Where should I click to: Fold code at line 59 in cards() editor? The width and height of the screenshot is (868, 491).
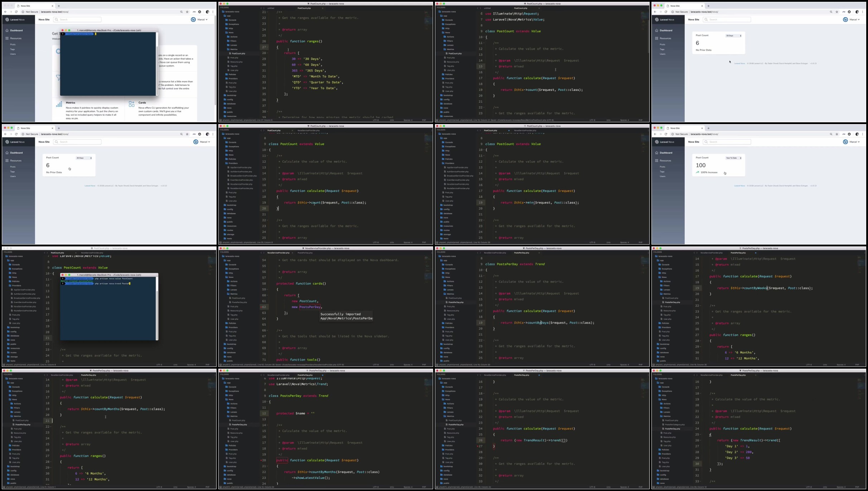point(267,289)
